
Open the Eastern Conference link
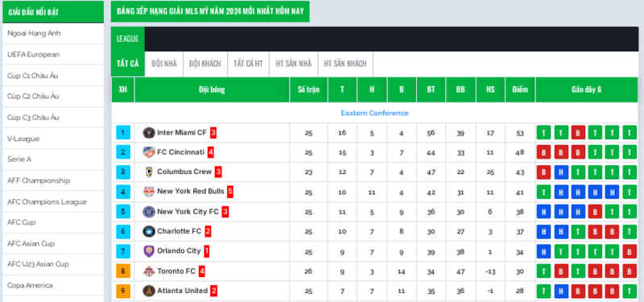click(374, 113)
